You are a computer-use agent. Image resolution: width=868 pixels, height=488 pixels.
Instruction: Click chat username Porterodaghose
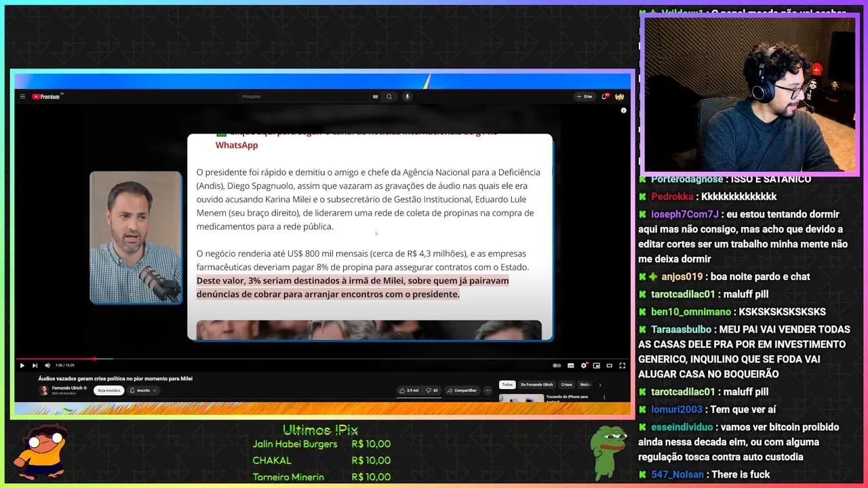(687, 179)
